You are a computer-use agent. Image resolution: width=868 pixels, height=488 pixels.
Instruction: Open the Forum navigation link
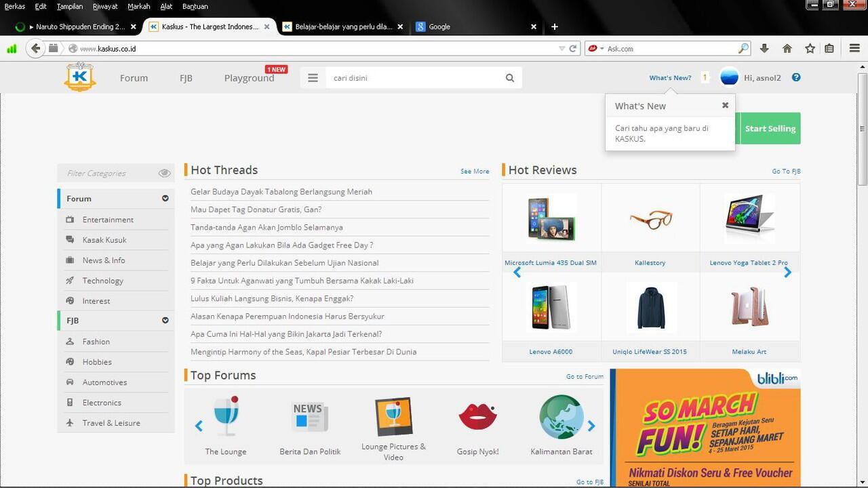pyautogui.click(x=134, y=78)
